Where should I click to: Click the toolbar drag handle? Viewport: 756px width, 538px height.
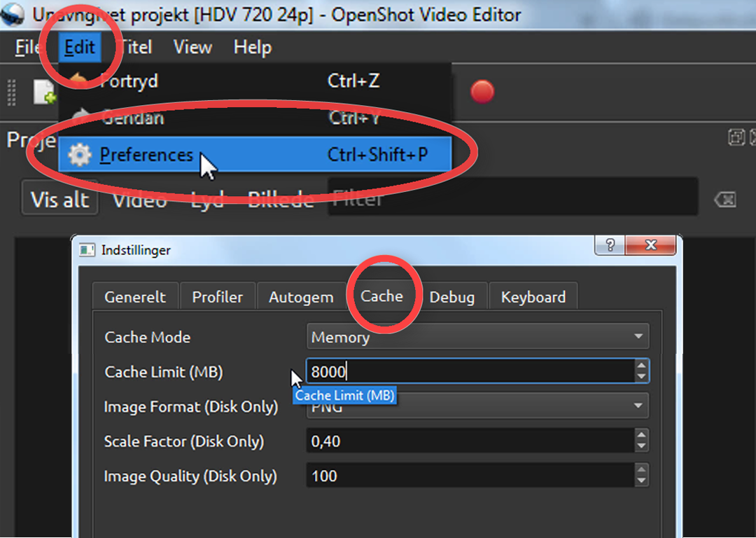(x=12, y=92)
